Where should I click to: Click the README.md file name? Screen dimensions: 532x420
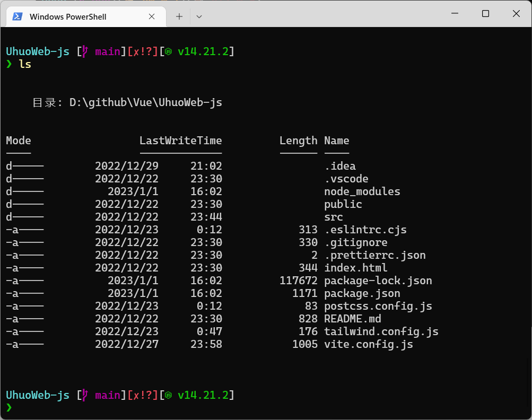pos(353,319)
